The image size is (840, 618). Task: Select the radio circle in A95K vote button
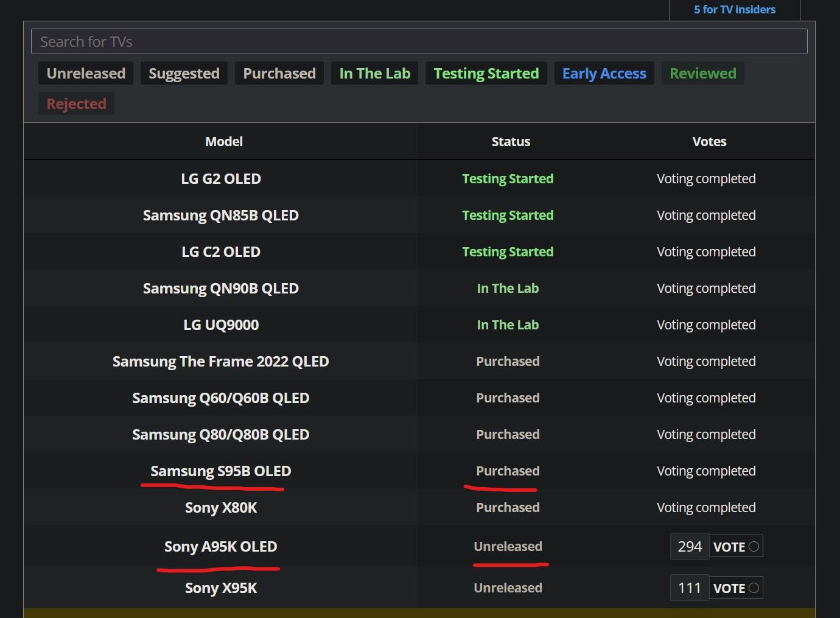point(754,546)
